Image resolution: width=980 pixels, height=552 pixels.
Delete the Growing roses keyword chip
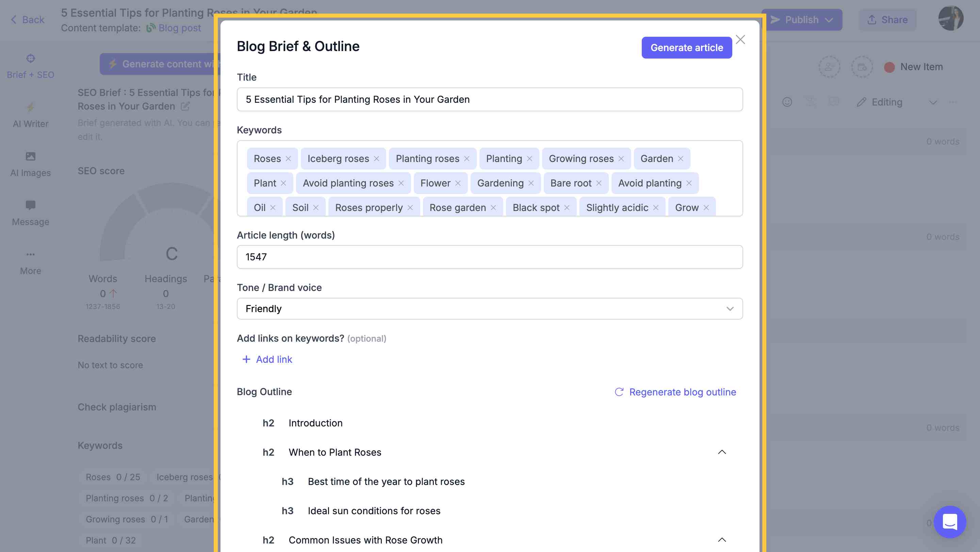621,159
